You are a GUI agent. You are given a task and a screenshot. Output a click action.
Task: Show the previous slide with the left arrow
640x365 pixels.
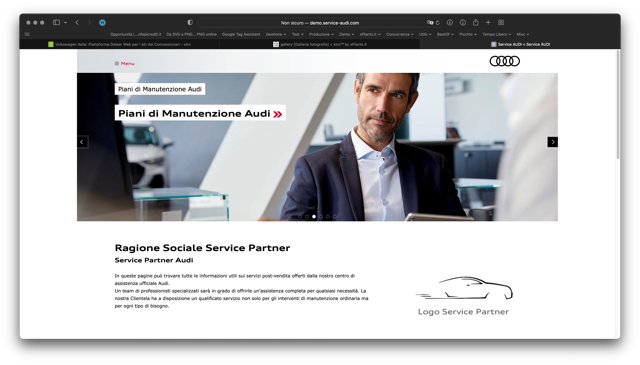click(82, 142)
